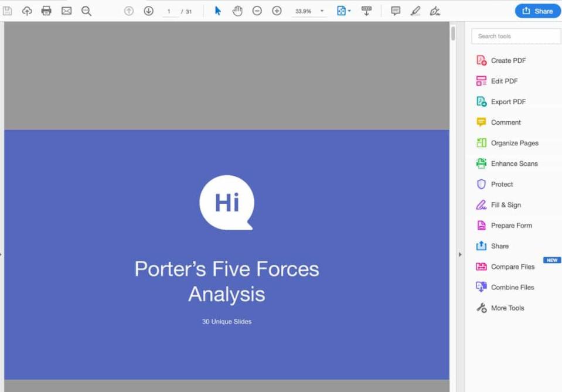Activate the Selection arrow tool

(217, 10)
